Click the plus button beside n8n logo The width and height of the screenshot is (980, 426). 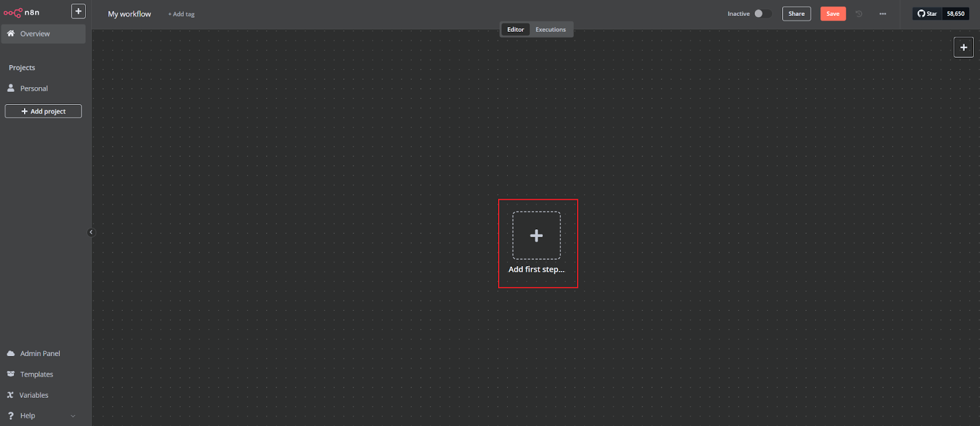[78, 11]
